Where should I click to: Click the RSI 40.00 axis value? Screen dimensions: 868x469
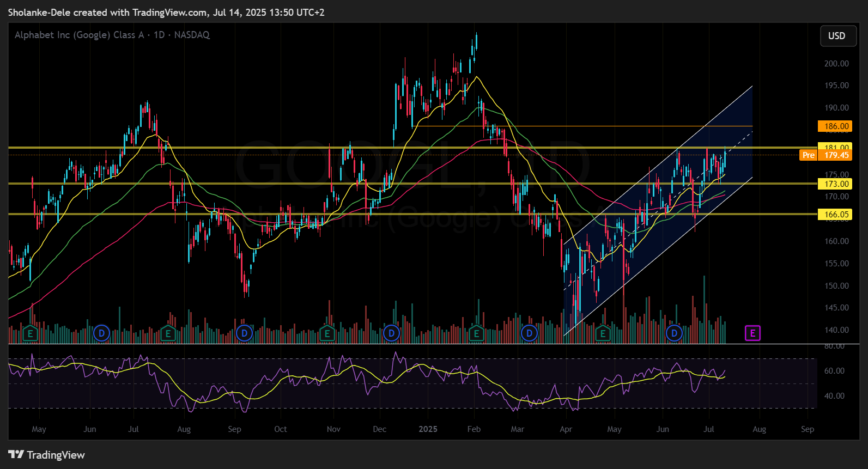(x=834, y=396)
